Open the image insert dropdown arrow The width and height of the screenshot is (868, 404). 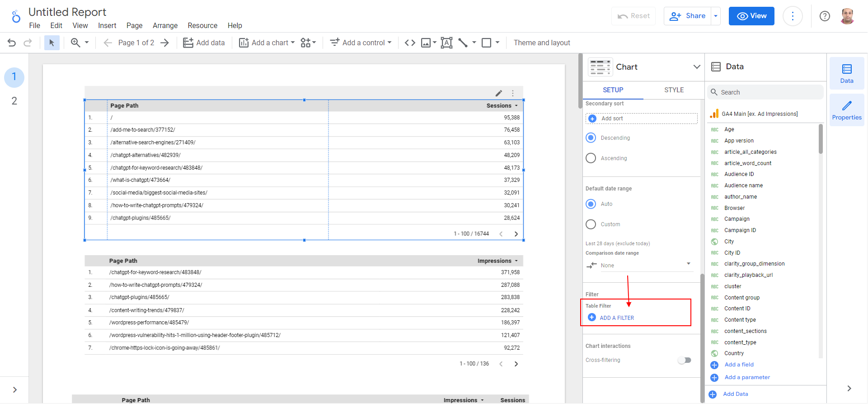tap(435, 43)
